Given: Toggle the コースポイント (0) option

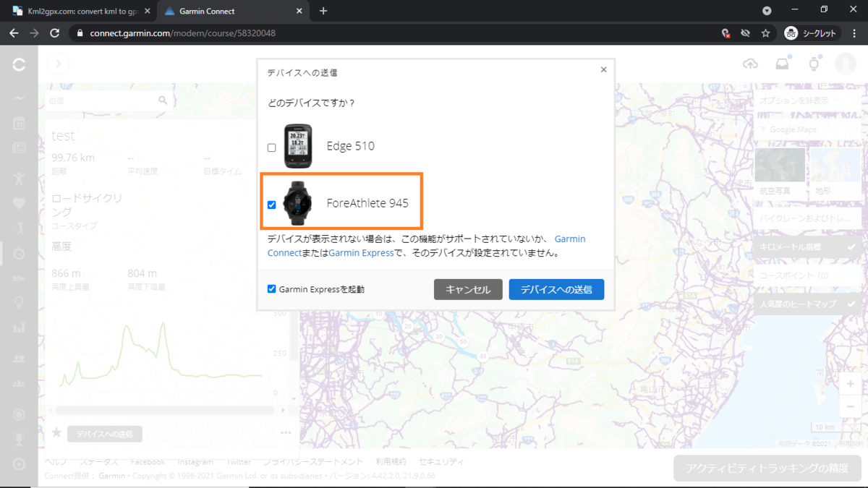Looking at the screenshot, I should (x=807, y=275).
